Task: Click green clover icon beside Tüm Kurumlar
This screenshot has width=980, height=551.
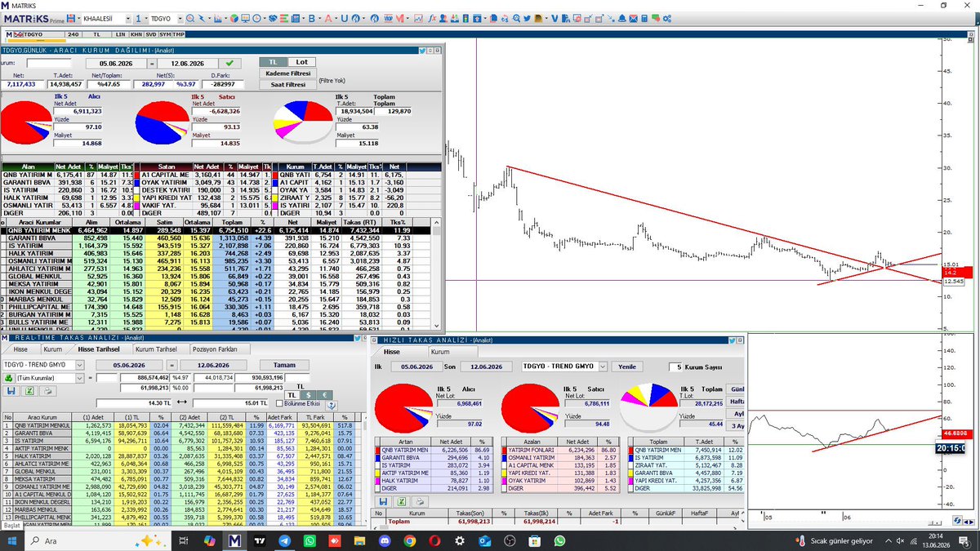Action: tap(9, 378)
